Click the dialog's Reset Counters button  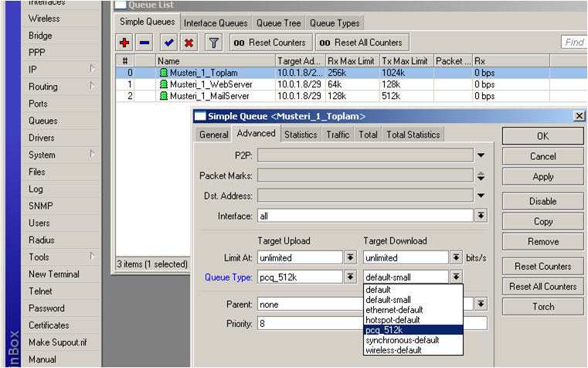click(542, 267)
